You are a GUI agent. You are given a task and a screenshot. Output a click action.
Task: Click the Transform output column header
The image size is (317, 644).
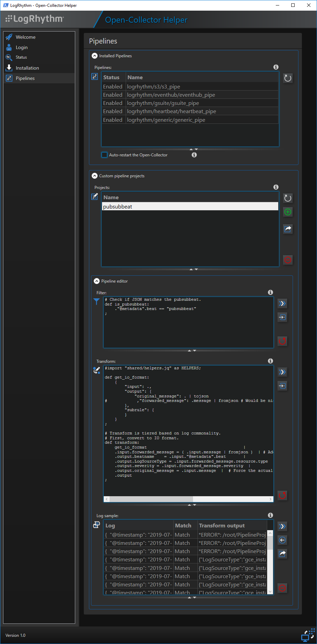232,525
